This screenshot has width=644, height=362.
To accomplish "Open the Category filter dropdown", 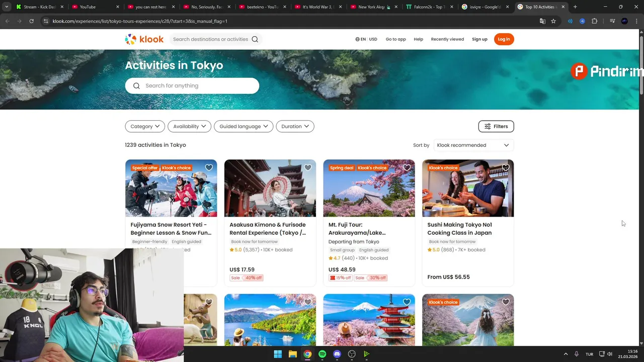I will (145, 126).
